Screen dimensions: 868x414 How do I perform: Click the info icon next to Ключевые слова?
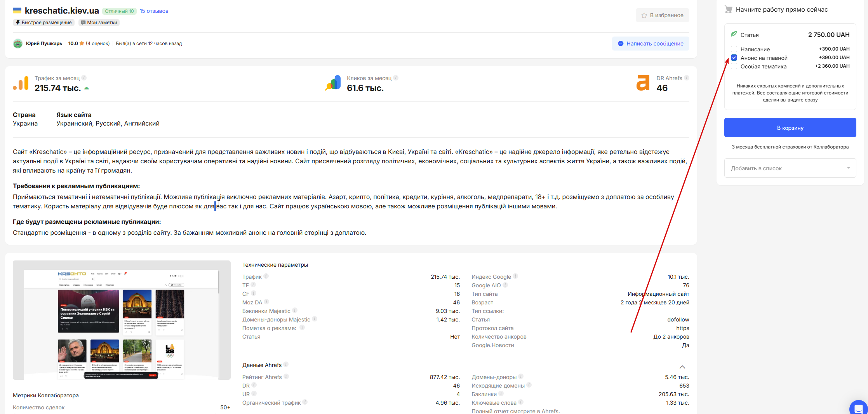521,402
